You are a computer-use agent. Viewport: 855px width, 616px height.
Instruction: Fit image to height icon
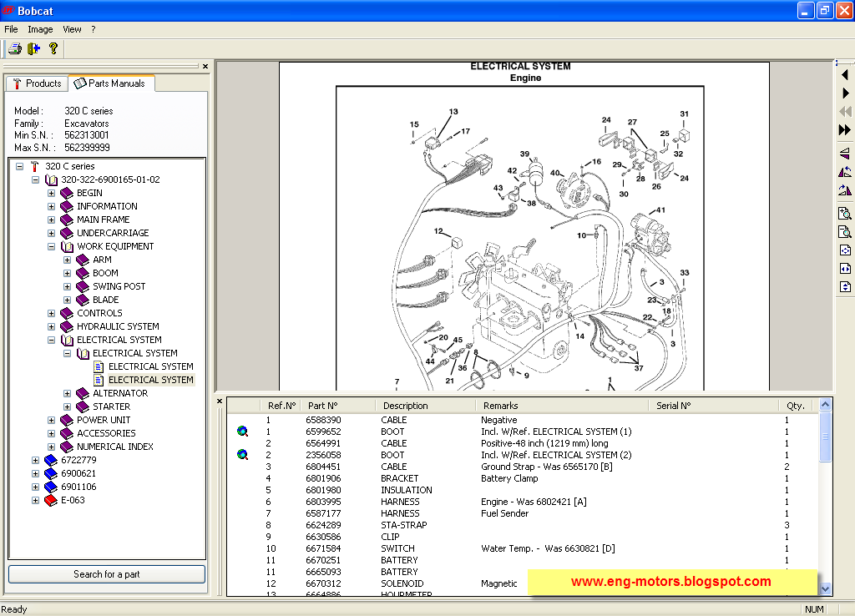pos(845,287)
